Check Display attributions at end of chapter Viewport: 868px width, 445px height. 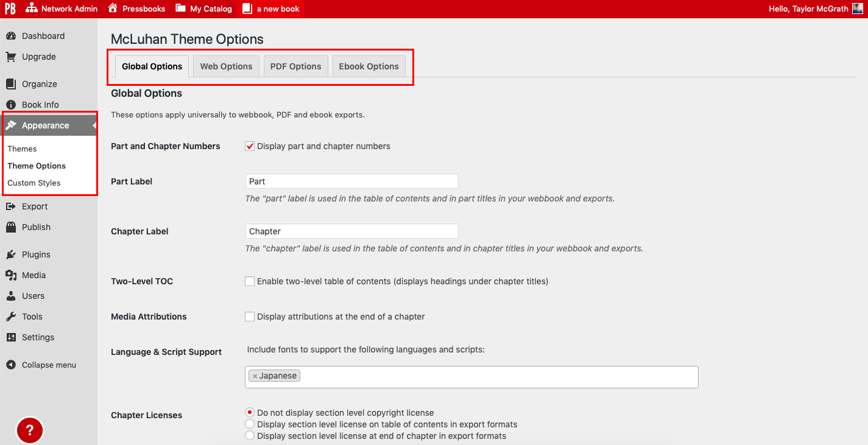(x=250, y=317)
